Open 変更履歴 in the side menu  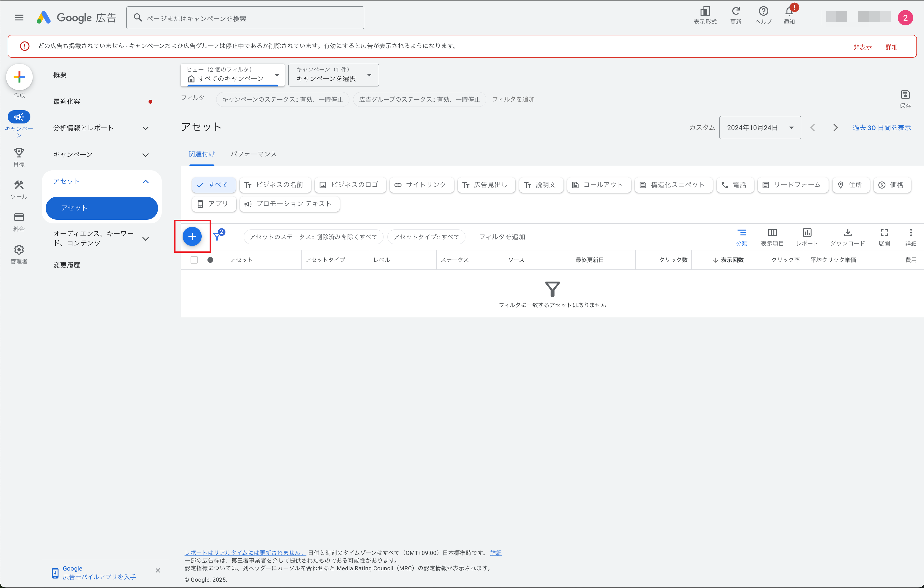coord(67,265)
